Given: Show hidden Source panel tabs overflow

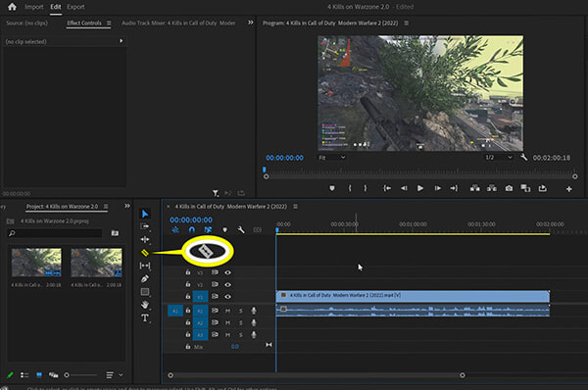Looking at the screenshot, I should [x=251, y=23].
